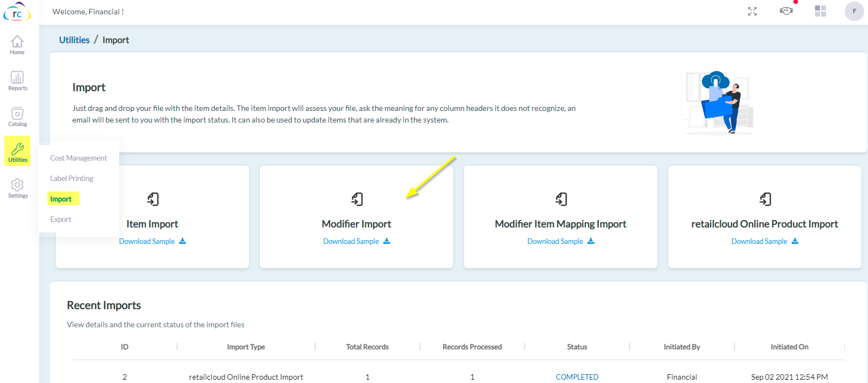
Task: Click the retailcloud Online Product Import file icon
Action: 765,199
